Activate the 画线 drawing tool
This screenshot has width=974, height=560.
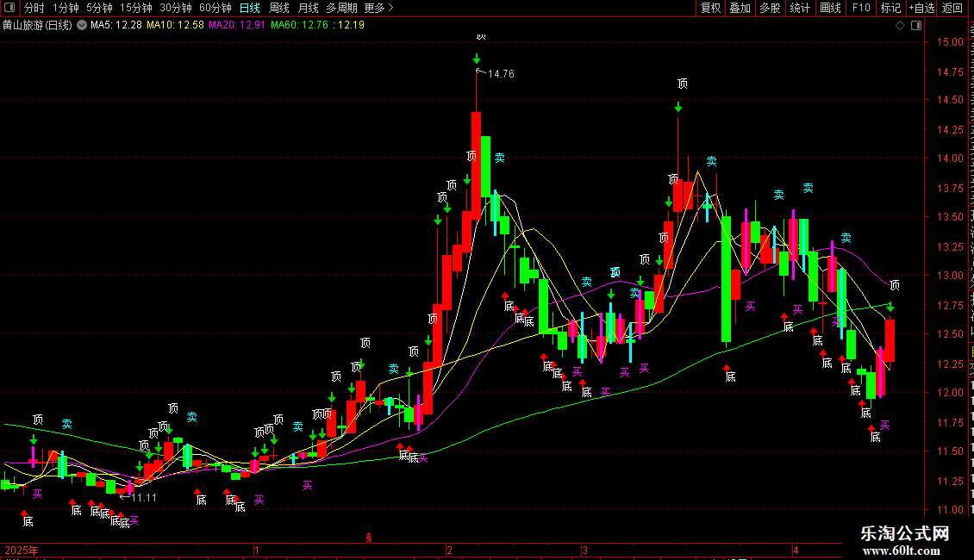coord(830,8)
